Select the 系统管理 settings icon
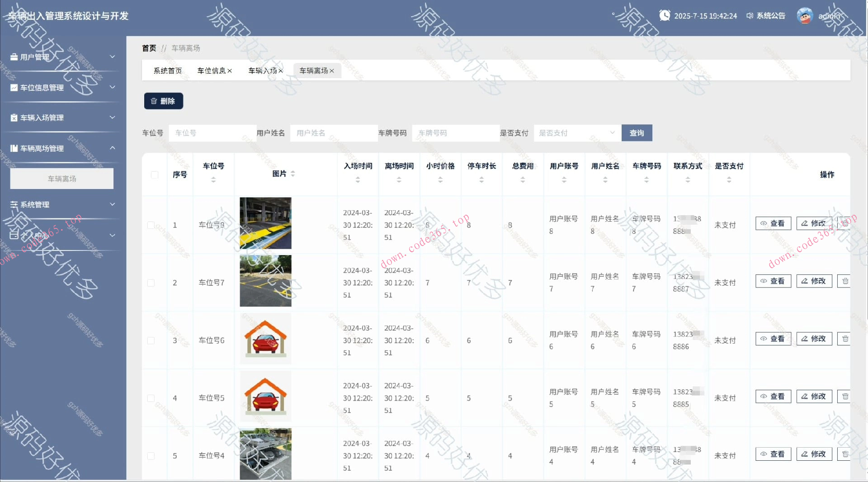This screenshot has height=482, width=868. pyautogui.click(x=14, y=204)
